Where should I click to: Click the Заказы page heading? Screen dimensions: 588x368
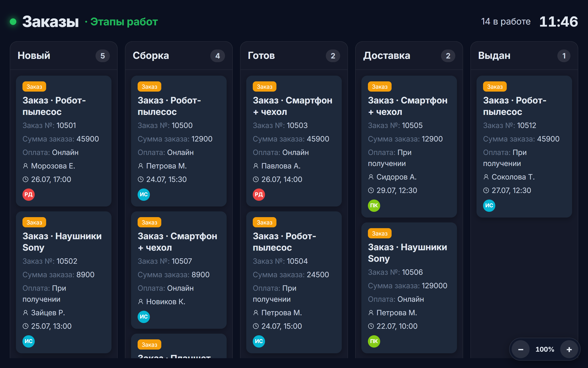(51, 22)
